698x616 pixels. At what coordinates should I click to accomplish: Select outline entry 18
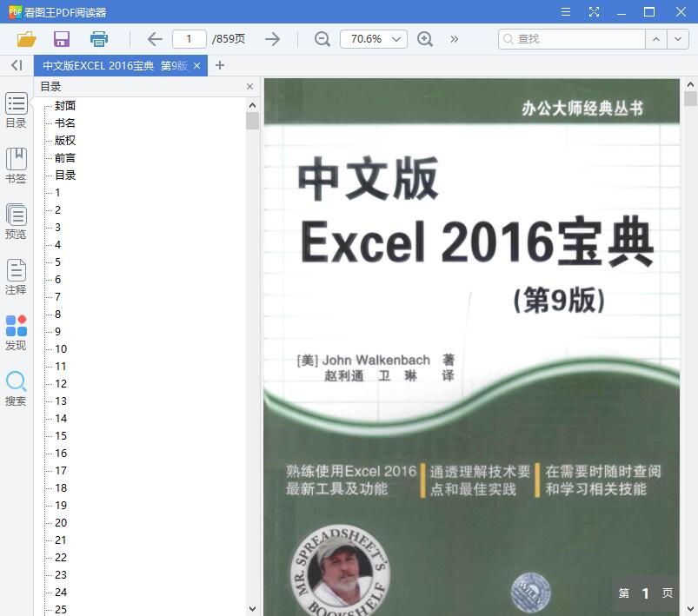coord(61,487)
